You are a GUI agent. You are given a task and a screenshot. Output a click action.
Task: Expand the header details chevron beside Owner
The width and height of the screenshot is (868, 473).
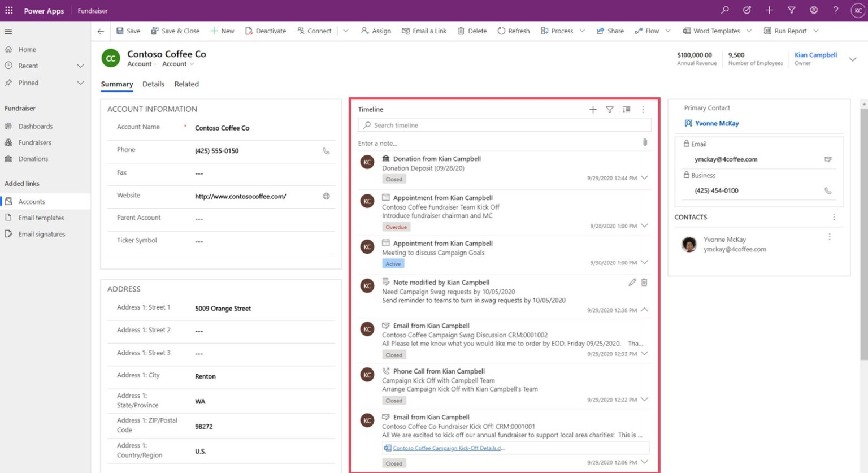(x=852, y=59)
